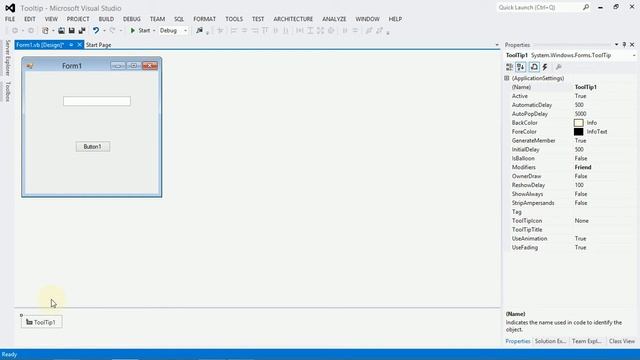The height and width of the screenshot is (360, 640).
Task: Open the active documents list dropdown
Action: click(x=497, y=45)
